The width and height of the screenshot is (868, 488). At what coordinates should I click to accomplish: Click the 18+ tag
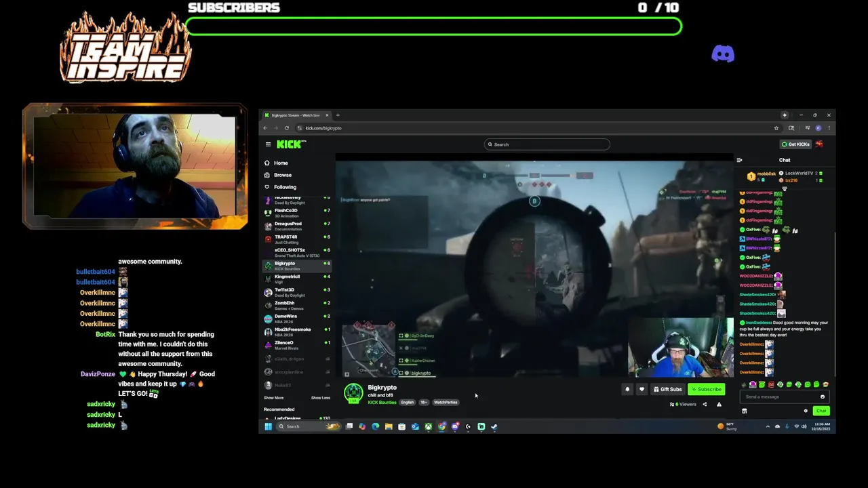(x=424, y=403)
